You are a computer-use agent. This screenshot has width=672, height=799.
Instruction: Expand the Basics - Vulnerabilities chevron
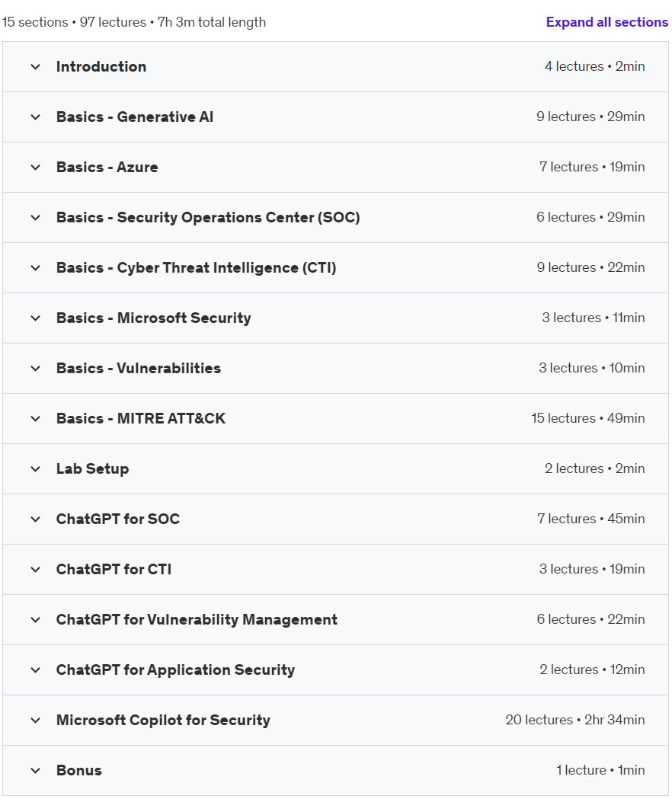tap(35, 369)
